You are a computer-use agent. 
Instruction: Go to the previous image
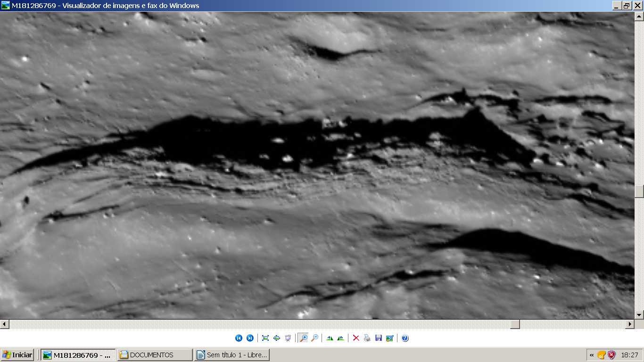pos(239,338)
